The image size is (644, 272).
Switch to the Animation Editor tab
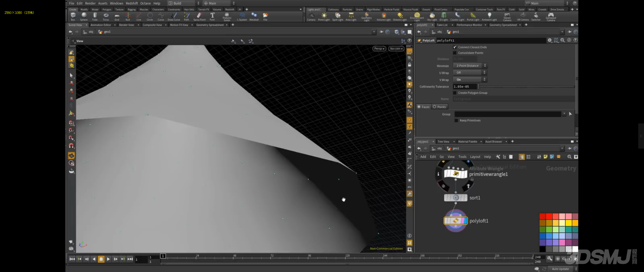tap(101, 25)
